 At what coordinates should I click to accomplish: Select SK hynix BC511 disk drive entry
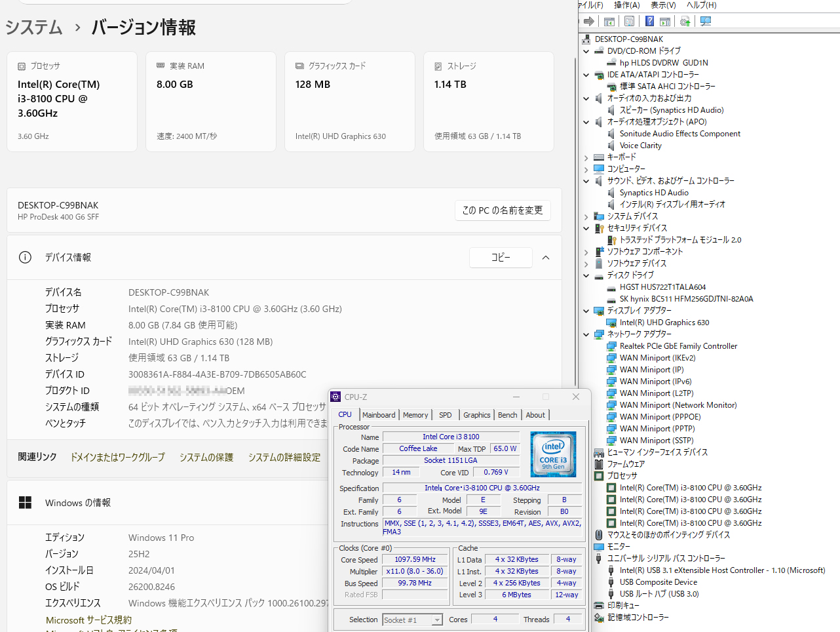point(687,299)
